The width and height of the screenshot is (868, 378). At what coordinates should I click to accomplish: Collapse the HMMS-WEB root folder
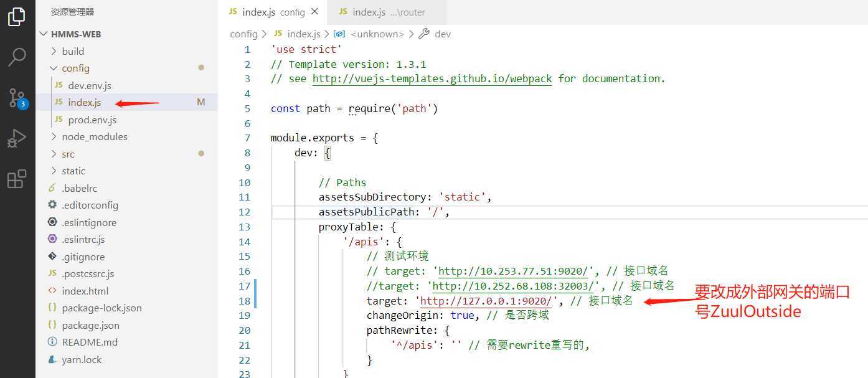click(x=126, y=34)
